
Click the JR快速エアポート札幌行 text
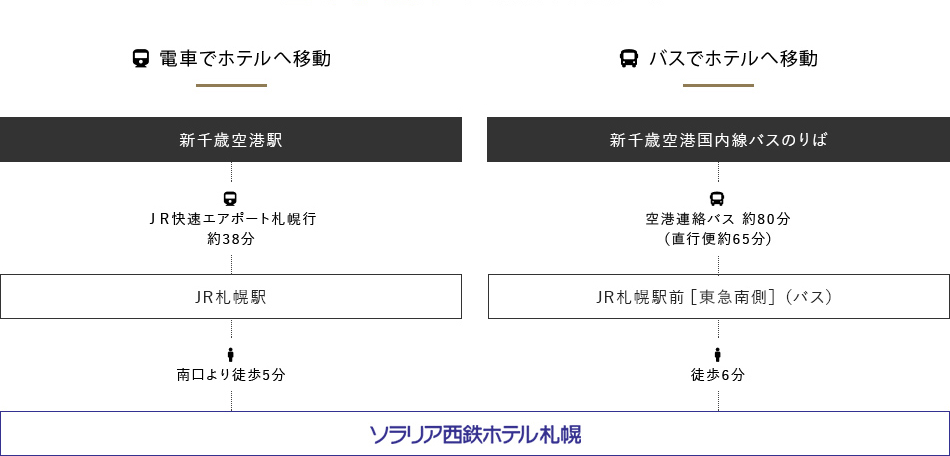pos(231,219)
